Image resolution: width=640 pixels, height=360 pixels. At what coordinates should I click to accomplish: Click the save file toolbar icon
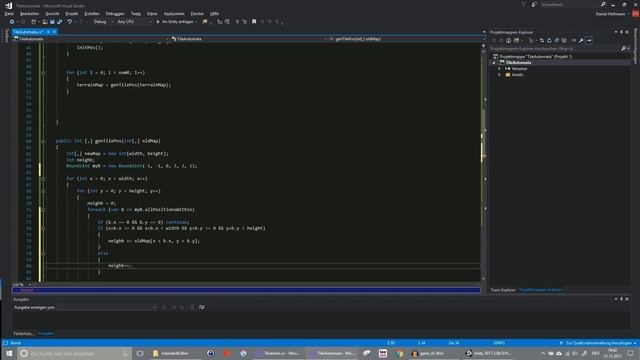[x=52, y=22]
